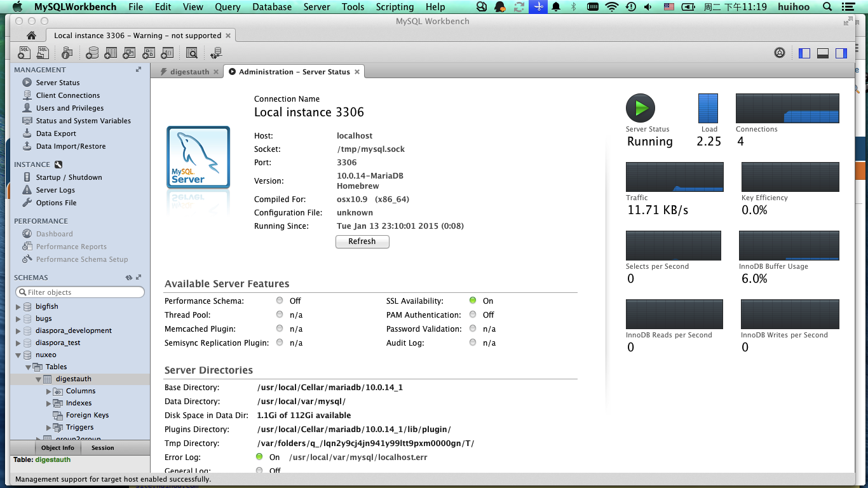Click the create new table toolbar icon
Screen dimensions: 868x488
pyautogui.click(x=112, y=53)
